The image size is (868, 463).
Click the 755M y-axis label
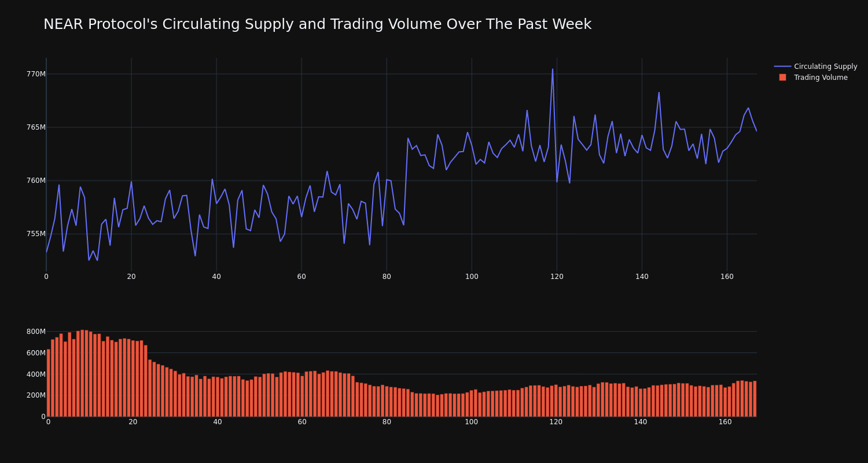coord(36,234)
